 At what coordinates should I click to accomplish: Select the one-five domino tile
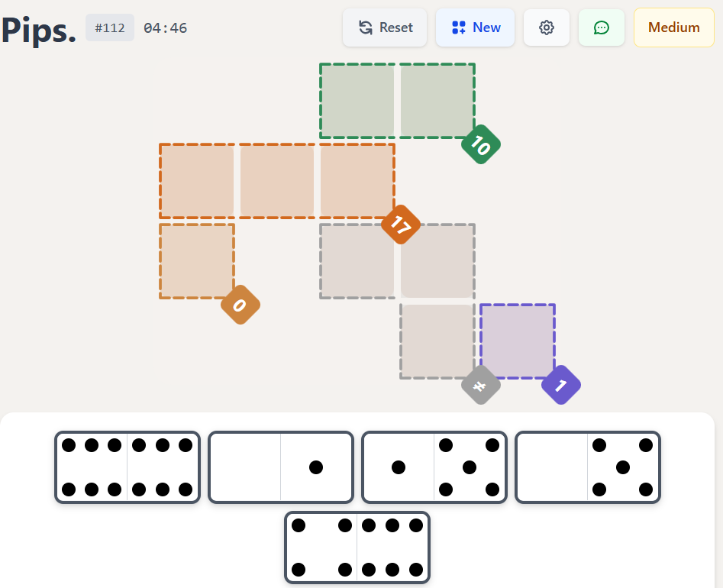434,467
